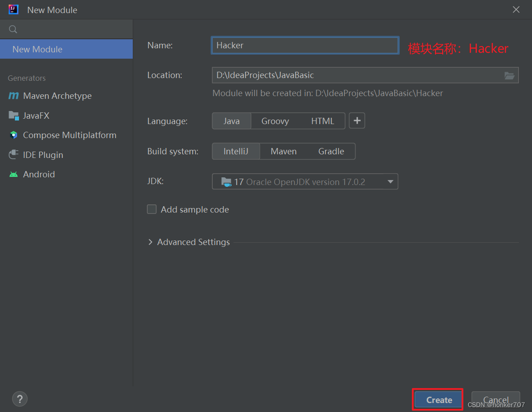Viewport: 532px width, 412px height.
Task: Open help with question mark button
Action: tap(20, 399)
